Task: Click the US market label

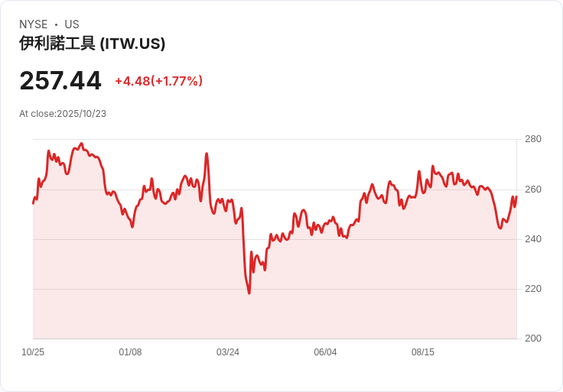Action: [x=72, y=24]
